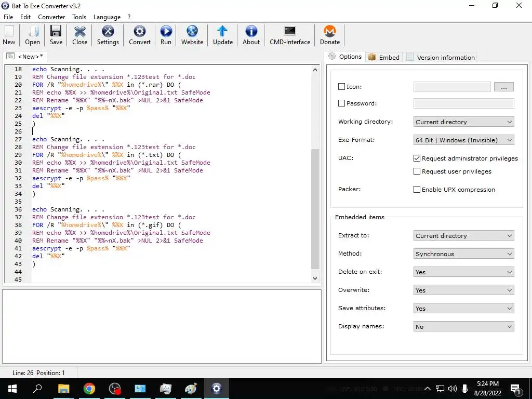Visit the Website toolbar icon
Viewport: 532px width, 399px height.
(192, 35)
